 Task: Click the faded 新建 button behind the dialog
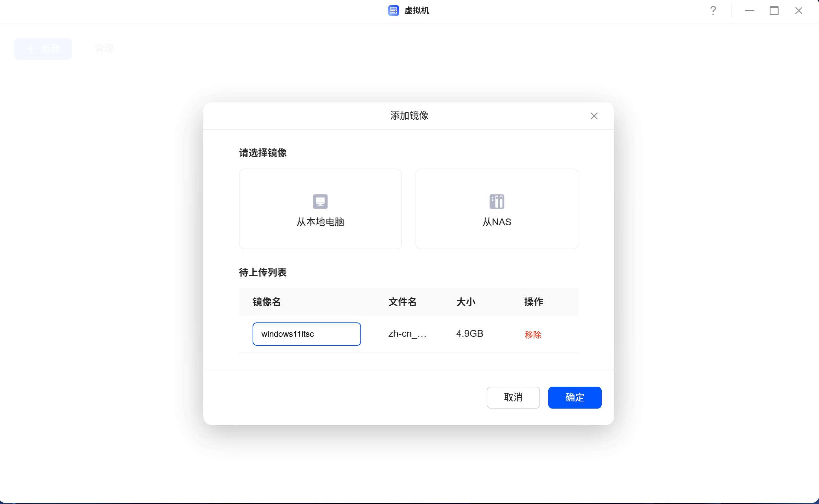pyautogui.click(x=43, y=49)
